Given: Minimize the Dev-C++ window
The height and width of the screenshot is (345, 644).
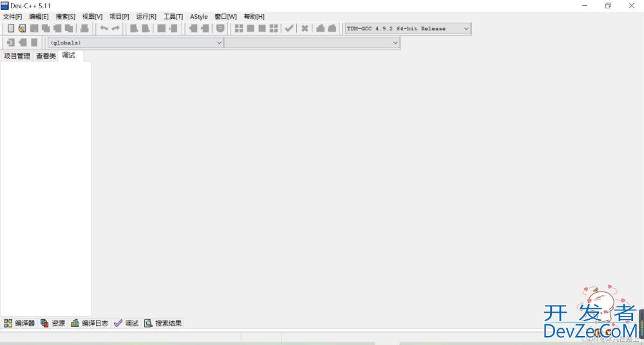Looking at the screenshot, I should point(585,6).
